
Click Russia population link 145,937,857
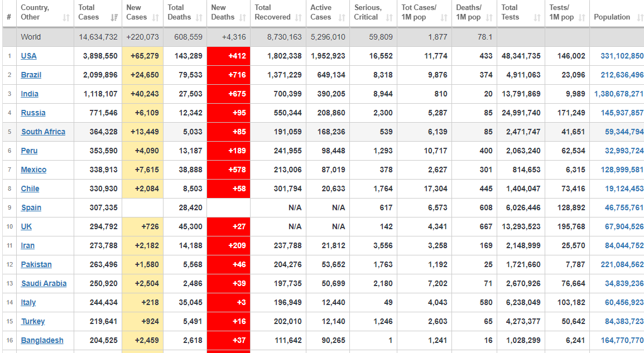pos(622,113)
